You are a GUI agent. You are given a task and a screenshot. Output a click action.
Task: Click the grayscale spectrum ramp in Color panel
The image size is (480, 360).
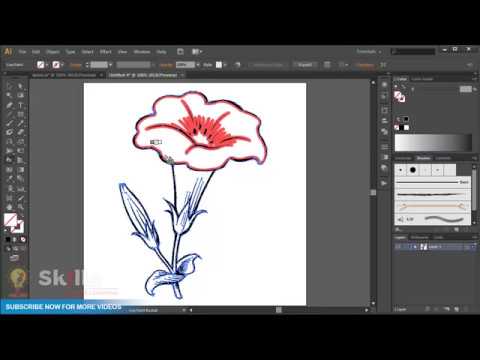click(x=433, y=143)
